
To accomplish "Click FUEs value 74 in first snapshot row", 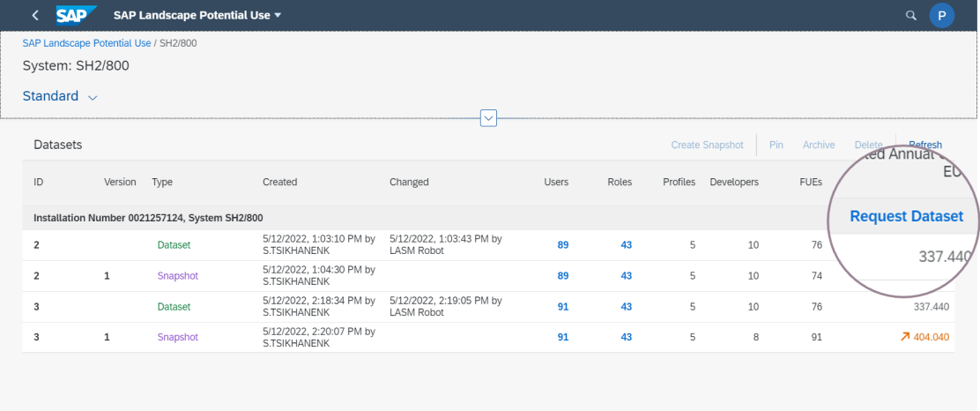I will click(816, 276).
